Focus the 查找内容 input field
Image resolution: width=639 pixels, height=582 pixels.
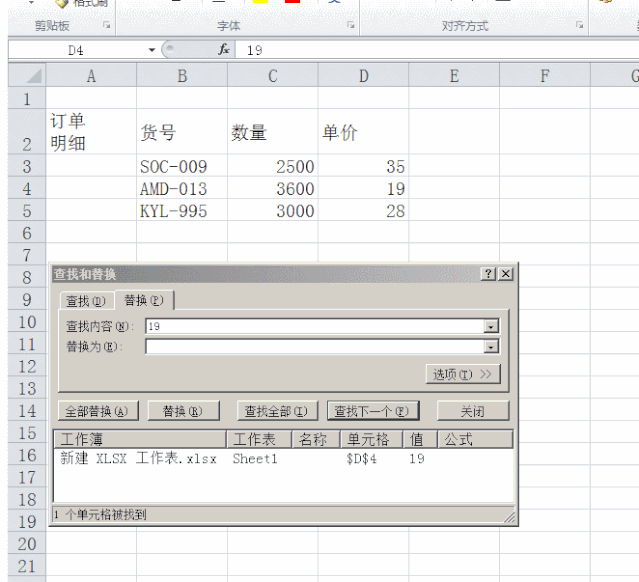pyautogui.click(x=315, y=326)
